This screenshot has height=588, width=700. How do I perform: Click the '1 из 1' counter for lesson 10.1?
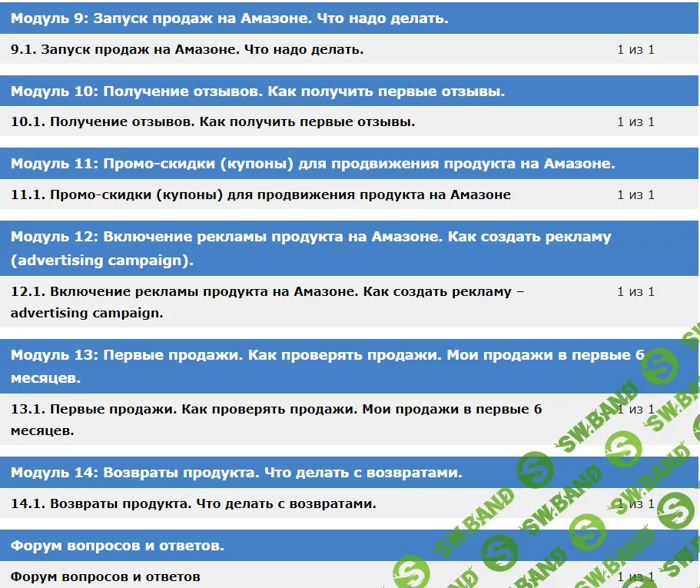coord(635,122)
